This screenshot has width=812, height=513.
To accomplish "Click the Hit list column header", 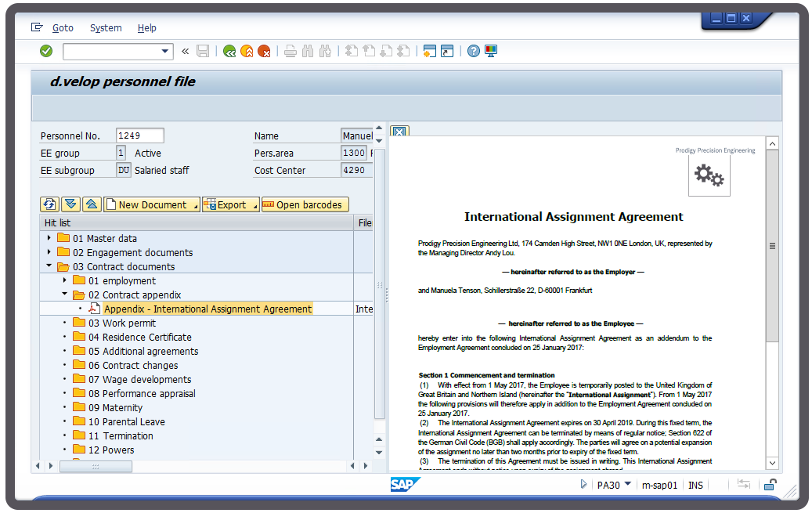I will click(x=197, y=222).
